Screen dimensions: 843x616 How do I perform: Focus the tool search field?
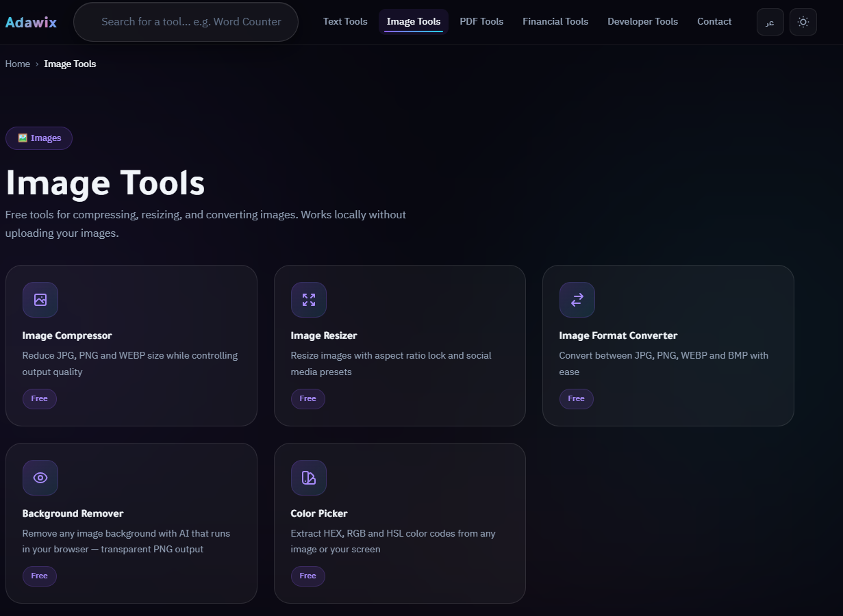coord(186,22)
